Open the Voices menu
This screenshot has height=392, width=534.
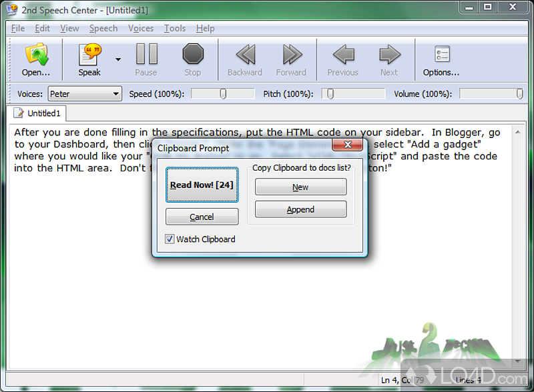(x=141, y=28)
